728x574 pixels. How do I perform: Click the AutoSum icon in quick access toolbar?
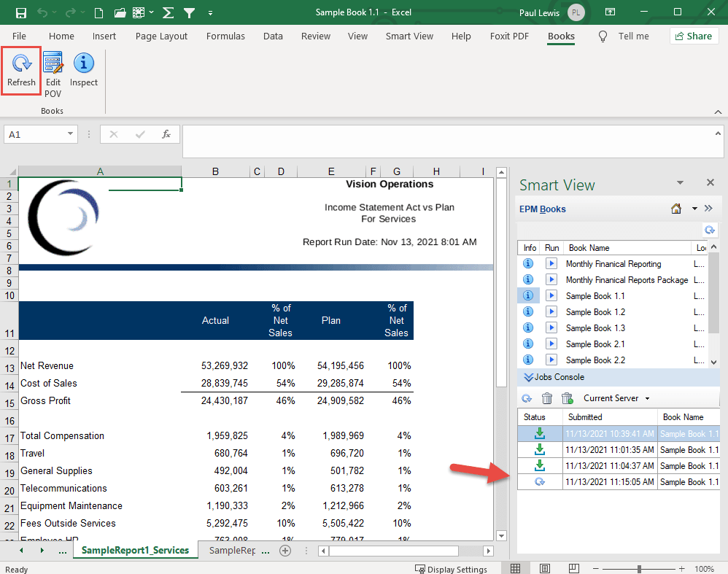coord(168,12)
